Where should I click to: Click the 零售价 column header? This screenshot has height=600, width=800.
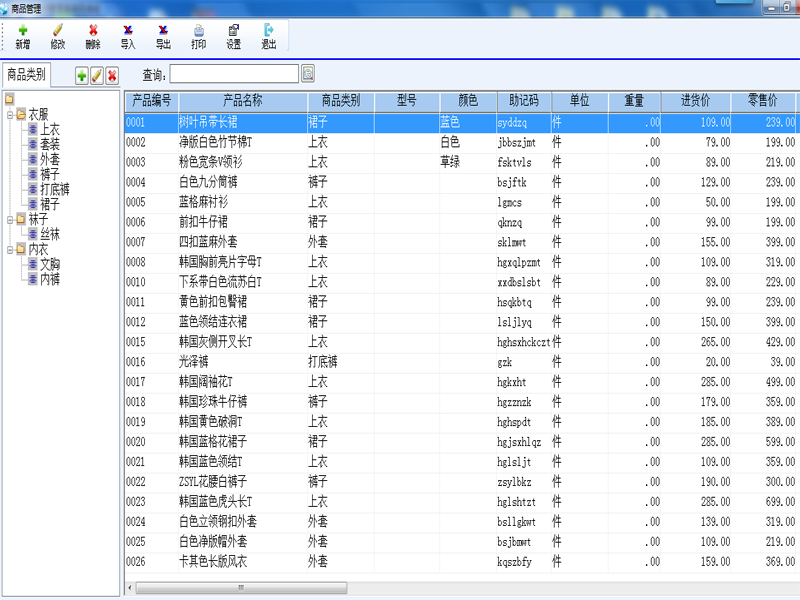point(762,101)
